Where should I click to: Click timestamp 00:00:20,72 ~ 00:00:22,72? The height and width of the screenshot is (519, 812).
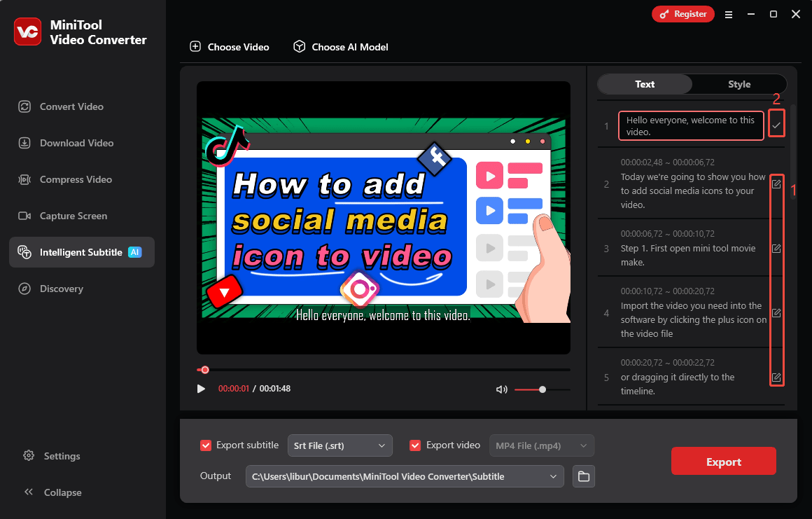tap(668, 363)
